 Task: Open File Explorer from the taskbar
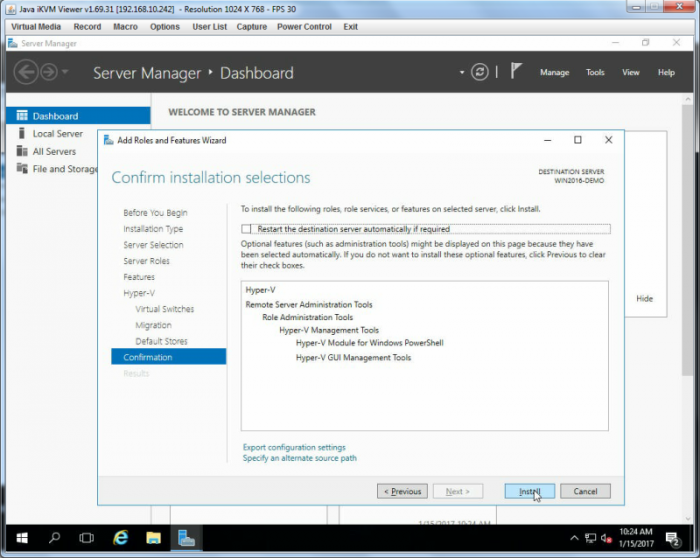[x=153, y=538]
